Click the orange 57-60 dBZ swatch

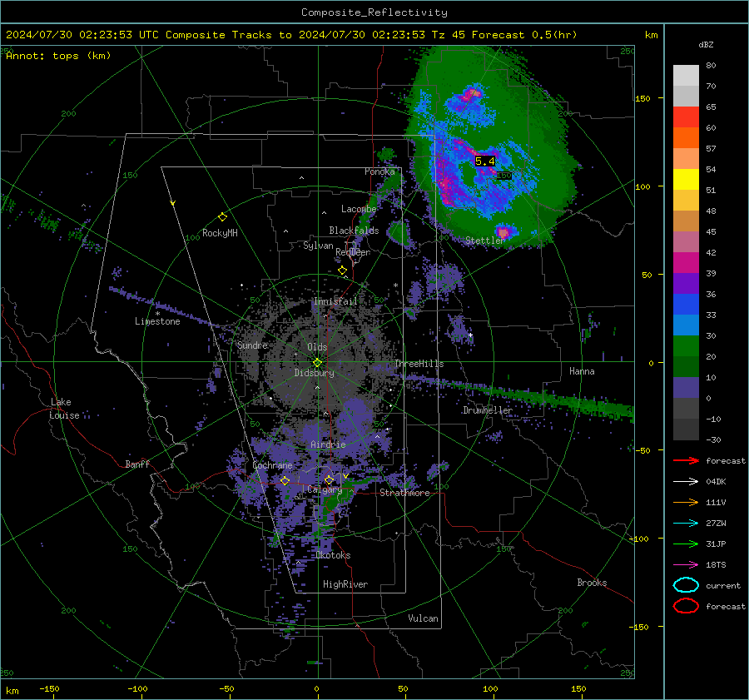pos(686,138)
